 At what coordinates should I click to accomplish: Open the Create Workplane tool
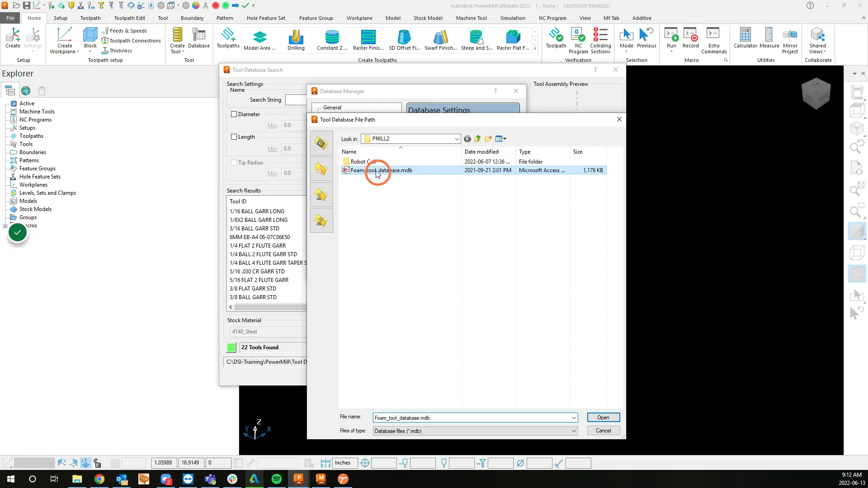pos(64,40)
